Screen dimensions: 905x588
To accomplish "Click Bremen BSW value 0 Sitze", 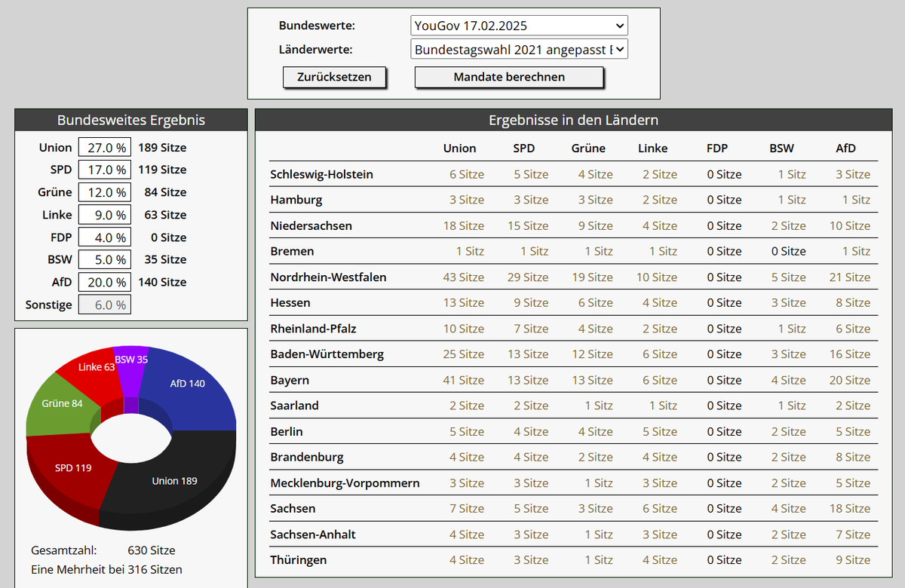I will tap(789, 251).
